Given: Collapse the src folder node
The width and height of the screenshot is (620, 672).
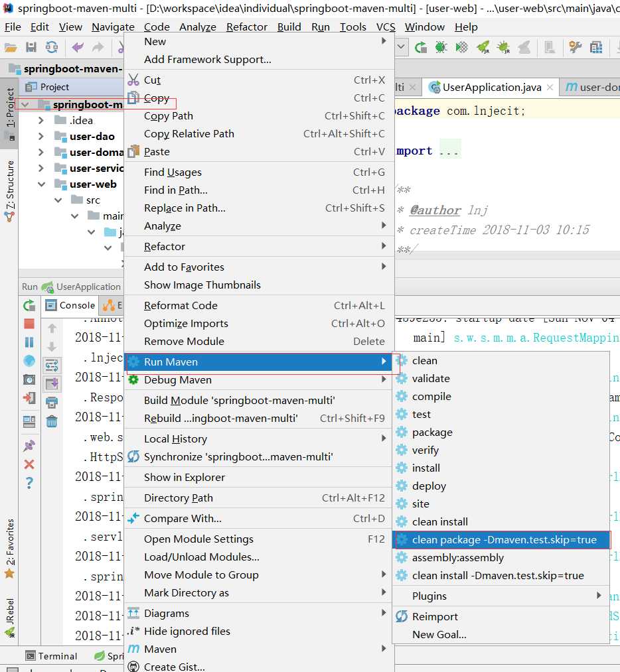Looking at the screenshot, I should (58, 200).
